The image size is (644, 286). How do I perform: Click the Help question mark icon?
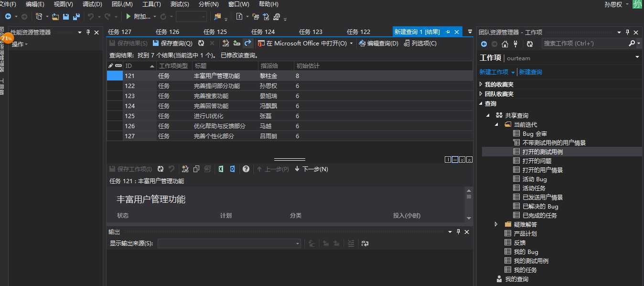(246, 169)
